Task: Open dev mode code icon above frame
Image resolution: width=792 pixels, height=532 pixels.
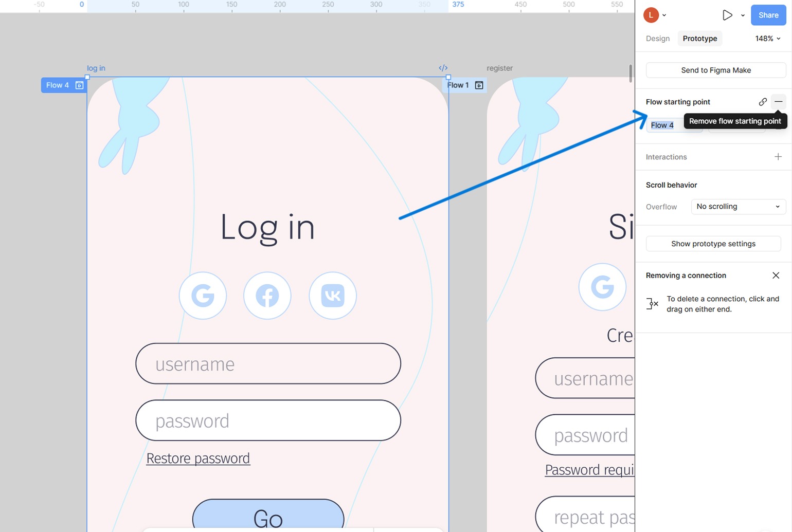Action: point(443,68)
